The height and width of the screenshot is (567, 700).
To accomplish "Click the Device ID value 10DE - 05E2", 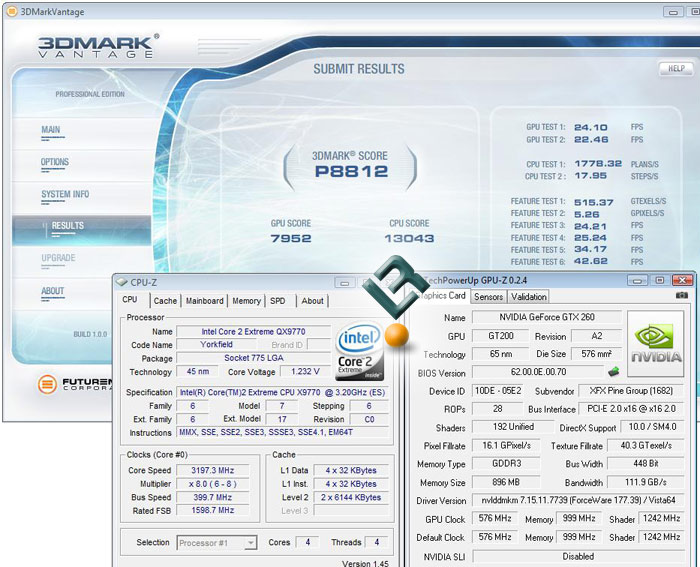I will click(x=498, y=391).
